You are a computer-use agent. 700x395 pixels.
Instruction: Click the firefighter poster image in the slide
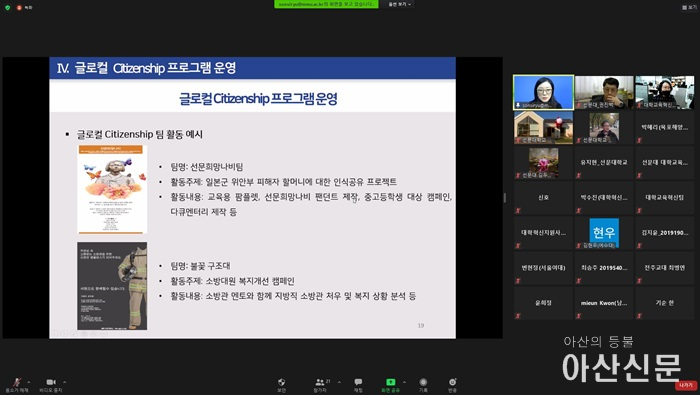pyautogui.click(x=112, y=286)
